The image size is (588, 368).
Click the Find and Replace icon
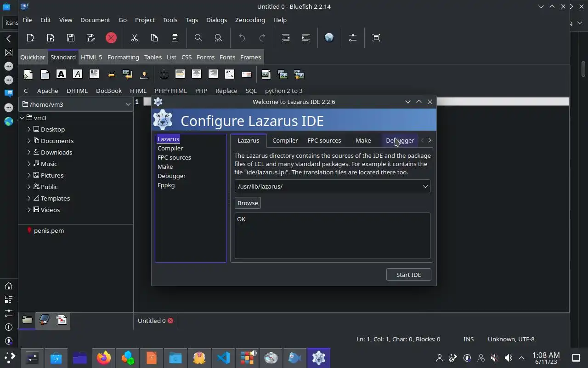[219, 38]
